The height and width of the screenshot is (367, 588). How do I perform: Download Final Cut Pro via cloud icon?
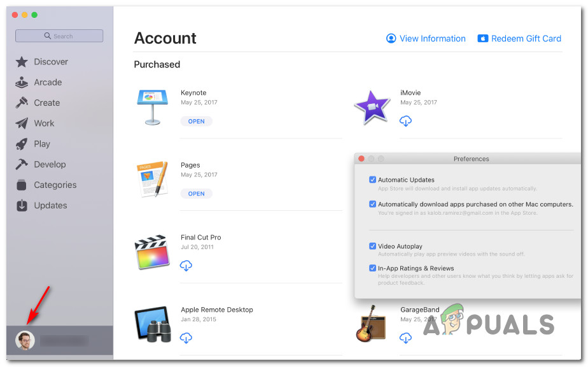point(186,266)
